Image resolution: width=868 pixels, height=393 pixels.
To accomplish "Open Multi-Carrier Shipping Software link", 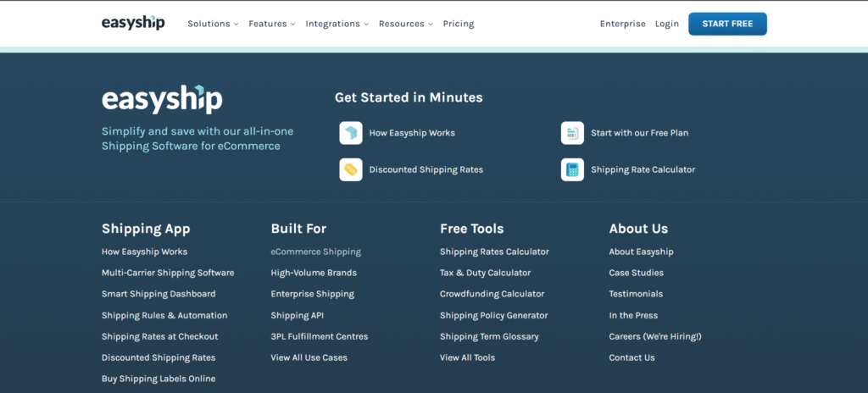I will point(168,273).
